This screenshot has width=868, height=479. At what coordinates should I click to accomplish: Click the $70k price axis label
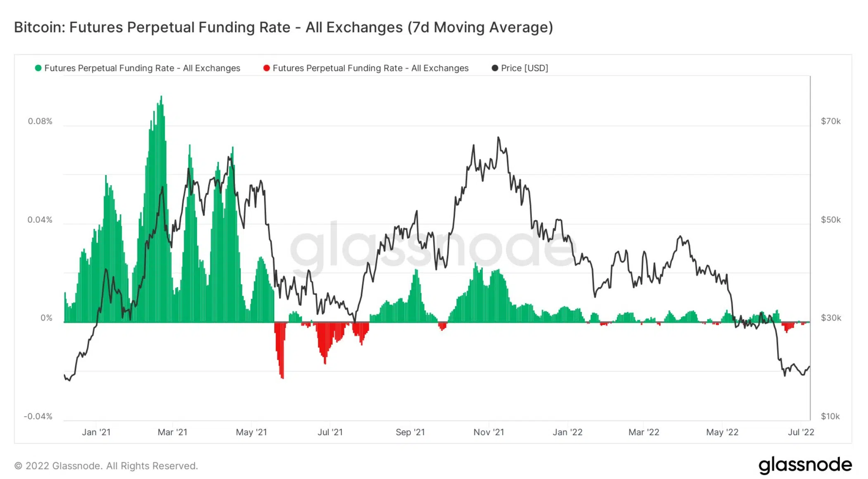830,121
